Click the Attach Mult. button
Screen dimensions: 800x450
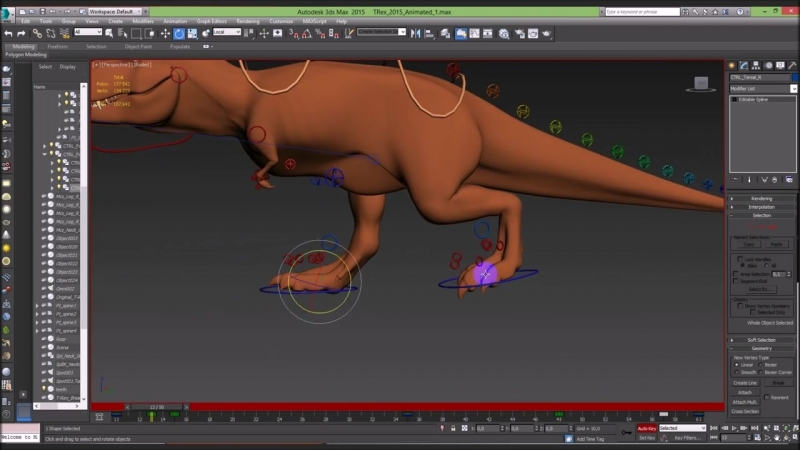point(745,402)
